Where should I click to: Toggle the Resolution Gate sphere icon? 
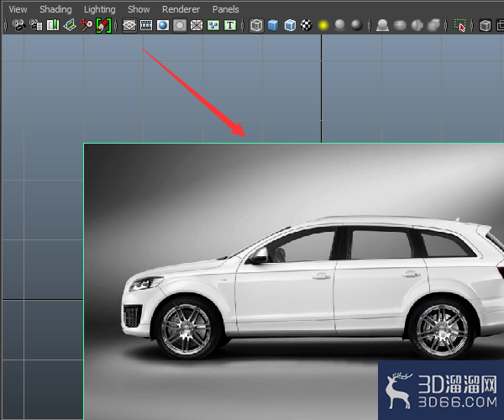(163, 25)
